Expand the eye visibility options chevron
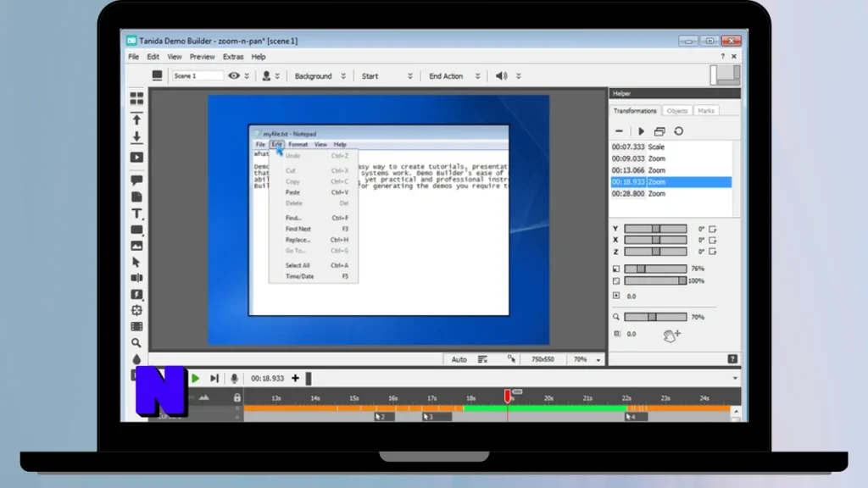 [x=247, y=75]
